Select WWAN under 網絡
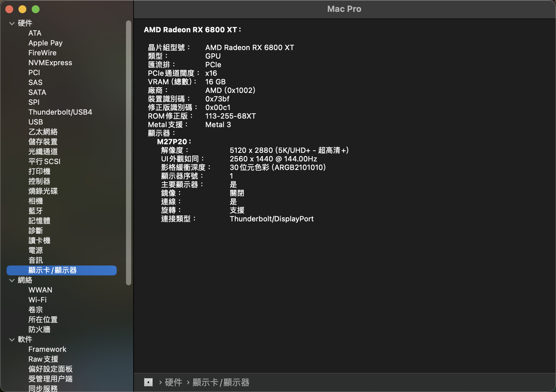 (40, 290)
